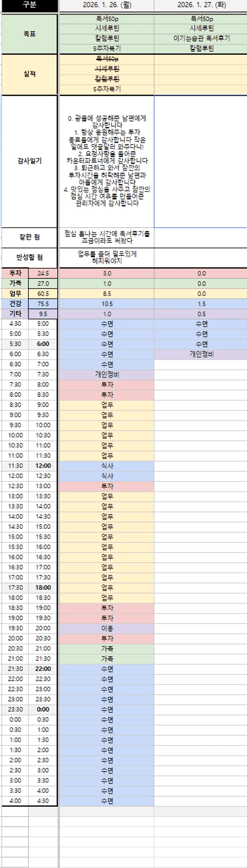Image resolution: width=247 pixels, height=868 pixels.
Task: Click the 기타 total value 9.5
Action: pos(43,314)
